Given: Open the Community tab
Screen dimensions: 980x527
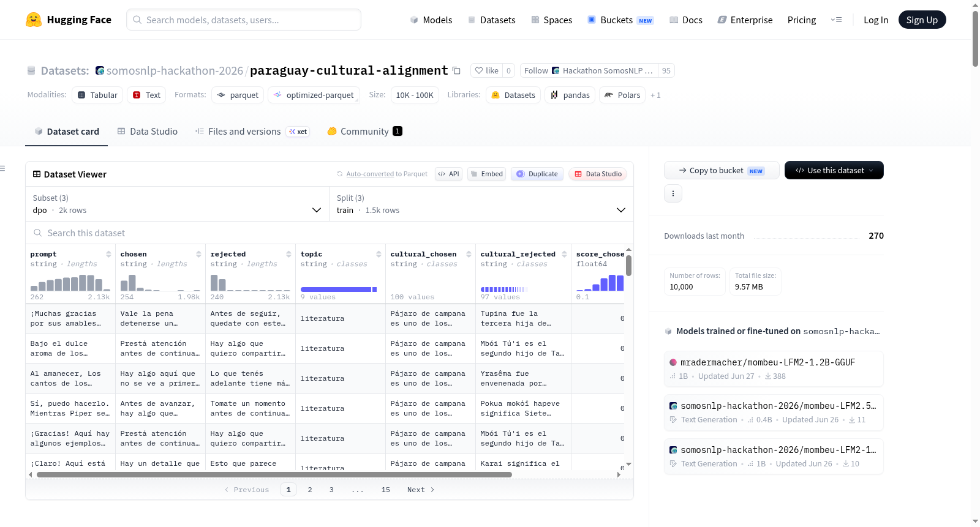Looking at the screenshot, I should pos(364,132).
